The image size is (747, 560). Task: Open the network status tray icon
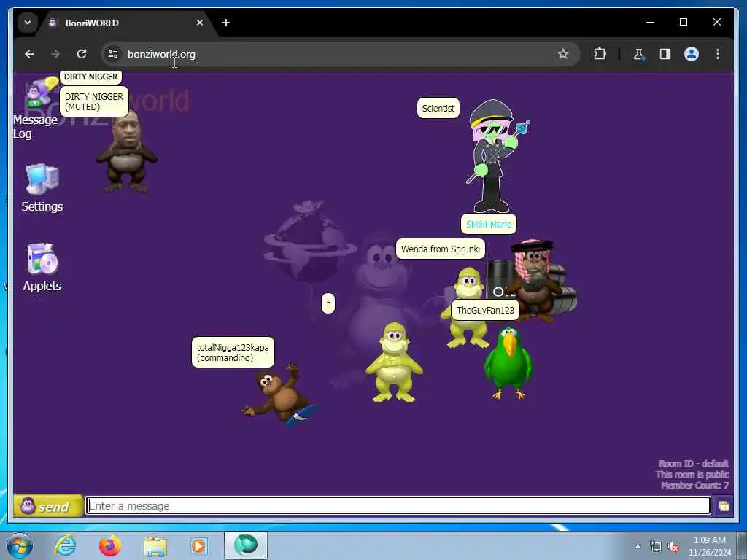coord(656,547)
